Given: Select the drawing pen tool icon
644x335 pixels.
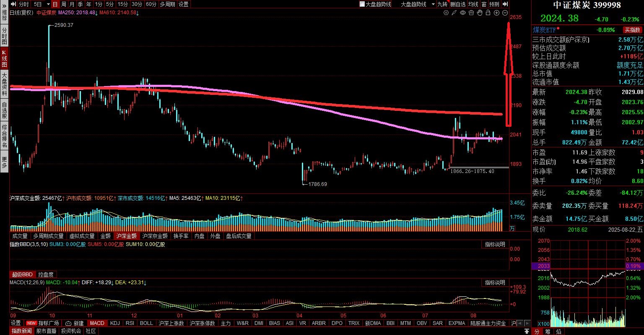Looking at the screenshot, I should (x=454, y=13).
